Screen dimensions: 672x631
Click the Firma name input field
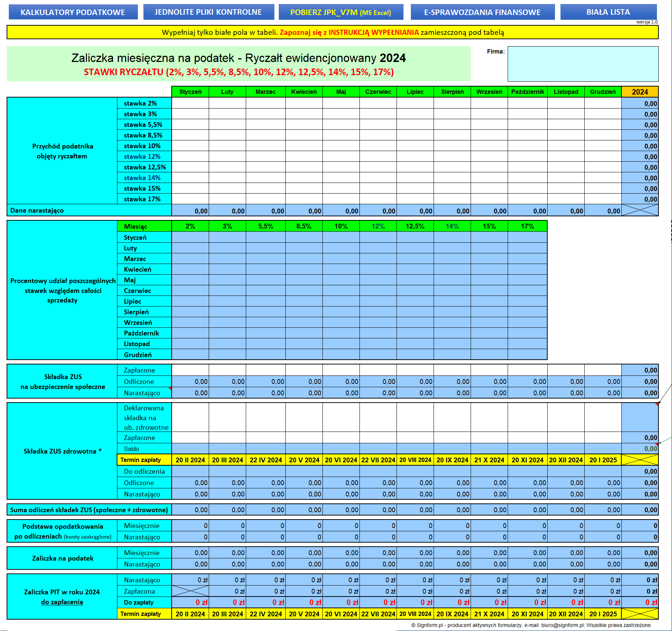point(583,64)
